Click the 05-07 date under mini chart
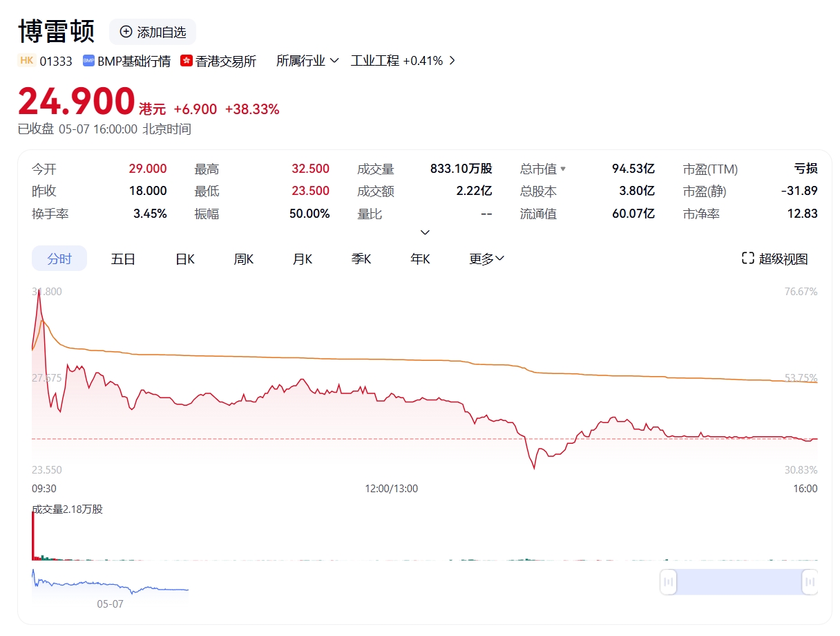Viewport: 840px width, 636px height. pyautogui.click(x=110, y=604)
